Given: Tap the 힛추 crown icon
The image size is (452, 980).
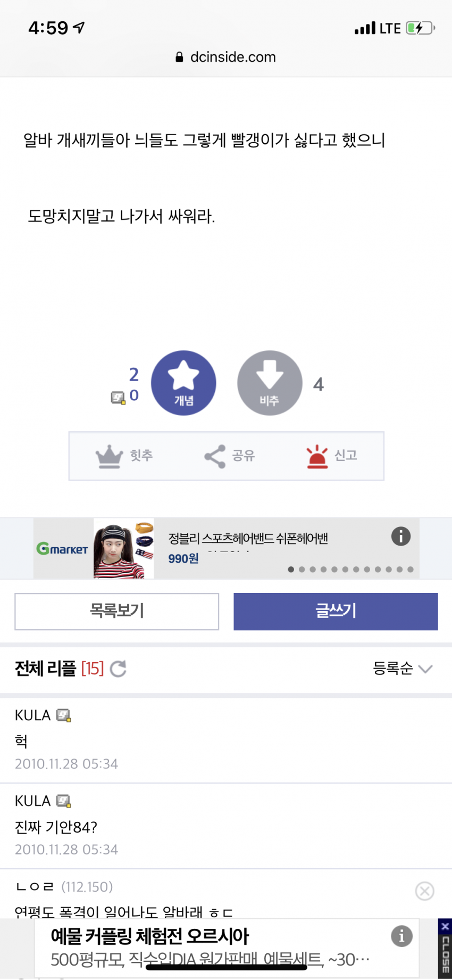Looking at the screenshot, I should tap(109, 456).
